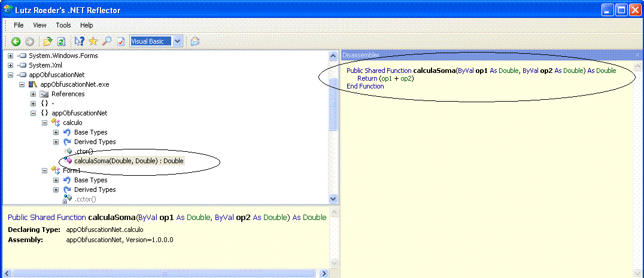Open Bookmarks via the star icon

93,41
